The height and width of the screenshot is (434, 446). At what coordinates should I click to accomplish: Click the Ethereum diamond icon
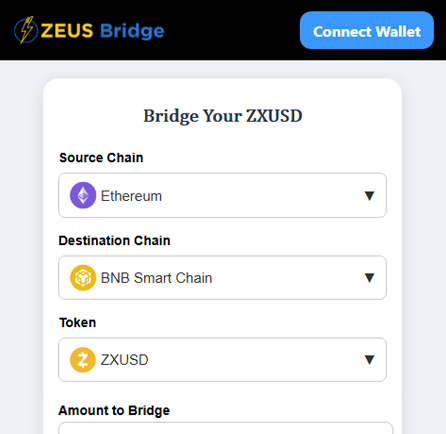coord(83,195)
